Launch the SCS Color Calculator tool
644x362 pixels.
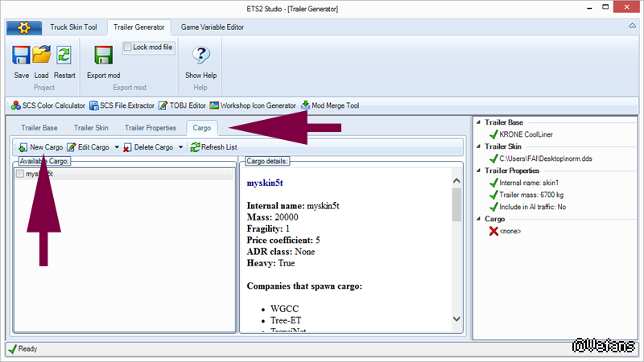pos(48,105)
